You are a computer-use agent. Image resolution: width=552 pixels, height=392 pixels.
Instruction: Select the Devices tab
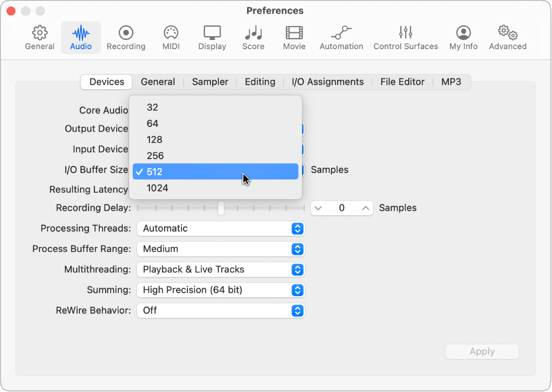click(x=107, y=82)
